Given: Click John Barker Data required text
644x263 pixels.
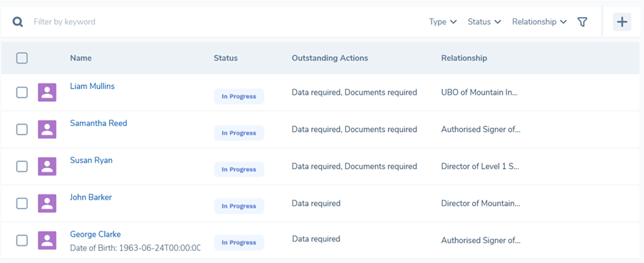Looking at the screenshot, I should coord(316,203).
